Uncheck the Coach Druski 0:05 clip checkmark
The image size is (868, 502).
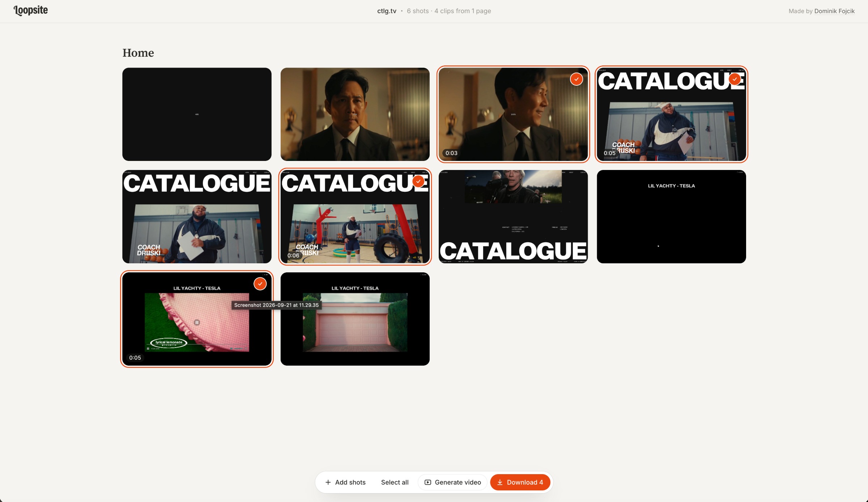(x=735, y=79)
